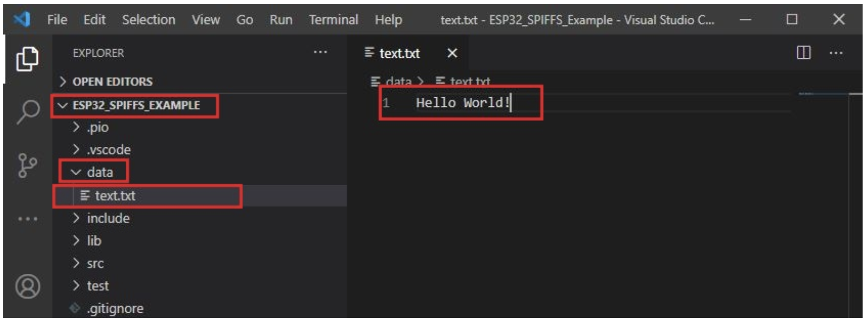Click the editor minimap
The width and height of the screenshot is (868, 323).
click(823, 94)
